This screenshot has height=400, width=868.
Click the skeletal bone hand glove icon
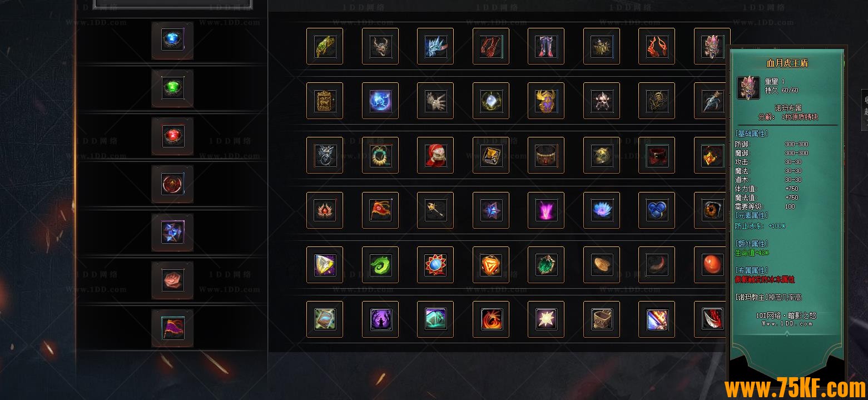435,101
